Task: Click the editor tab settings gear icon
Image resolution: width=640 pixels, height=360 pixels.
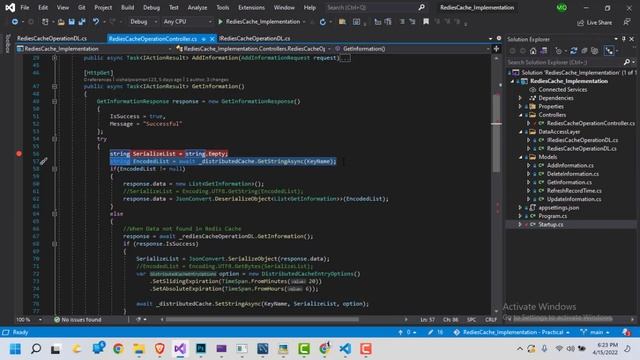Action: (499, 38)
